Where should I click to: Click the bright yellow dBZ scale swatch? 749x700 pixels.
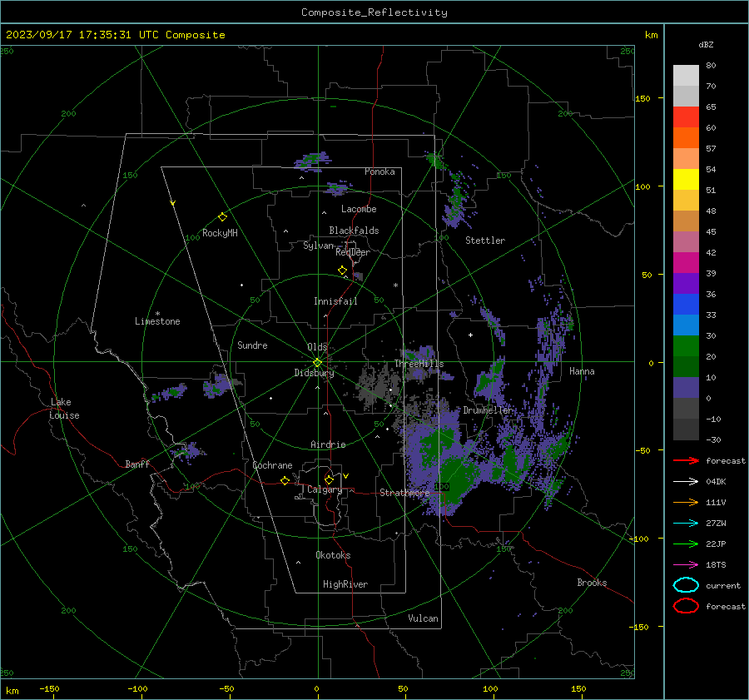click(686, 180)
